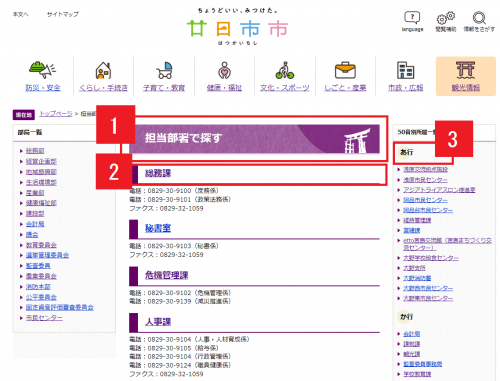Select 建設部 in the department list
Screen dimensions: 500x381
35,214
